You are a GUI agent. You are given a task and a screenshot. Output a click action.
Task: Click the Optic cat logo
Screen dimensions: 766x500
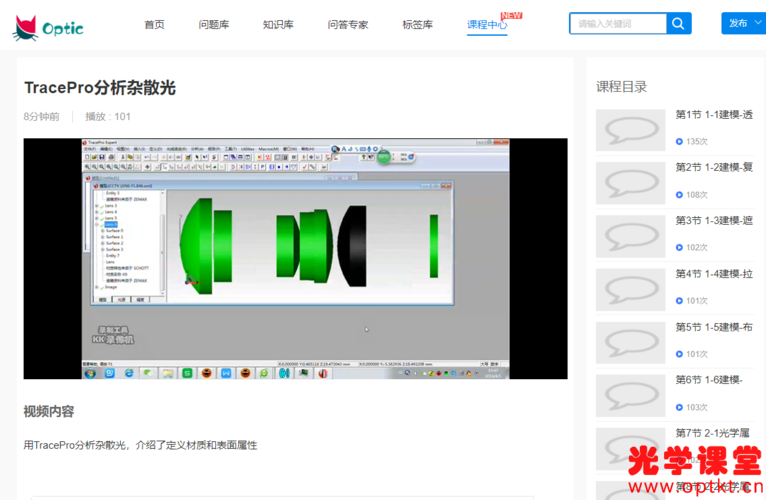(47, 27)
